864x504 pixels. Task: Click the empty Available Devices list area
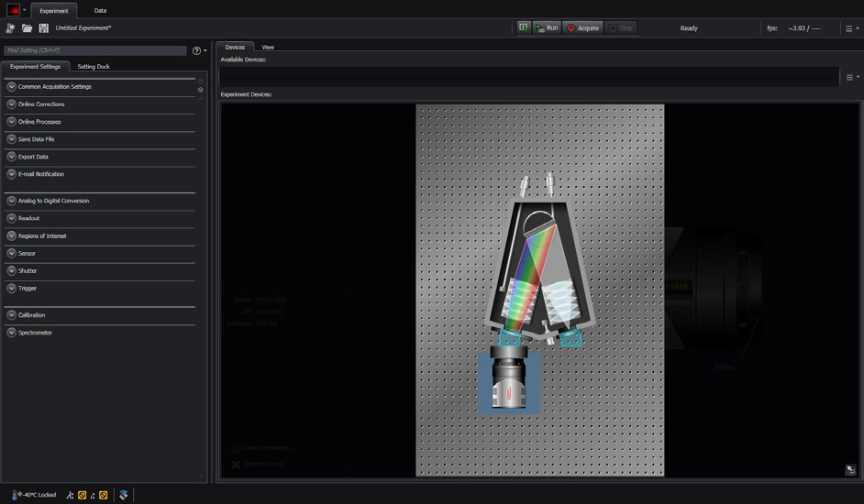coord(529,77)
